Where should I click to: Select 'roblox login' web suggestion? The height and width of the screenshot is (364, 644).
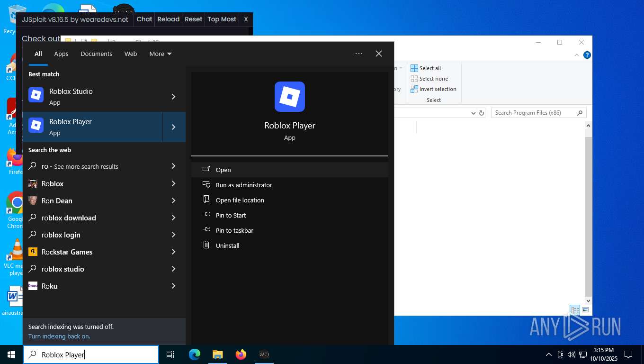[x=93, y=235]
